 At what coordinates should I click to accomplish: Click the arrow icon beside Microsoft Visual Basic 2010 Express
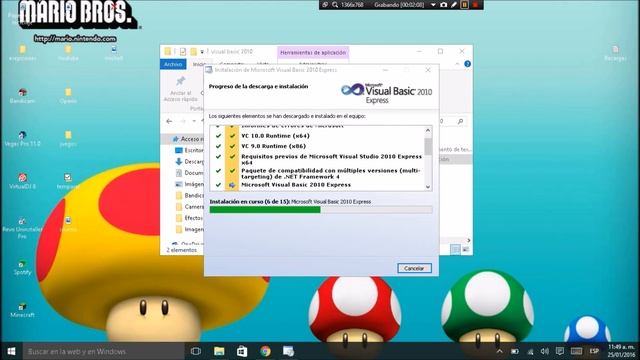(x=232, y=185)
